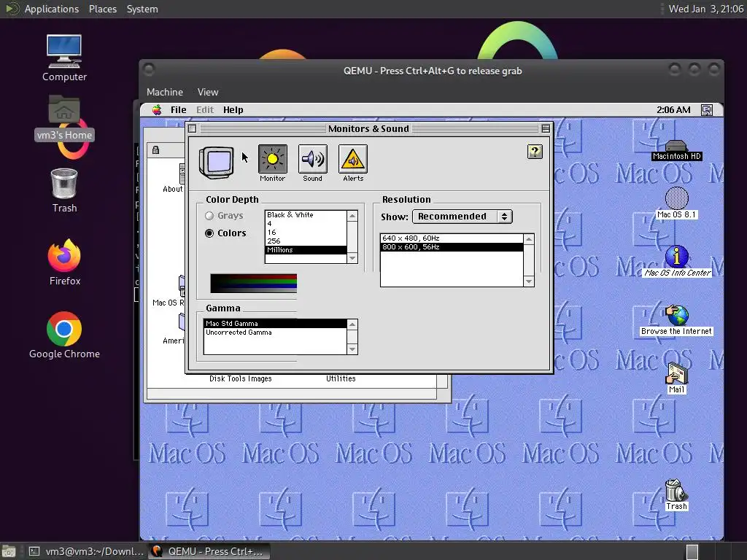747x560 pixels.
Task: Open the Apple menu
Action: (x=157, y=110)
